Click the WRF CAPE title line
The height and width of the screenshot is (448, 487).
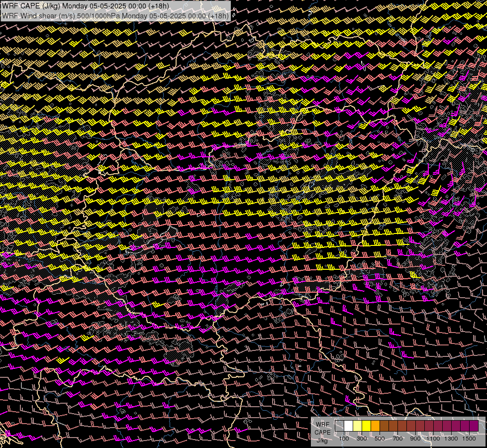click(x=86, y=5)
